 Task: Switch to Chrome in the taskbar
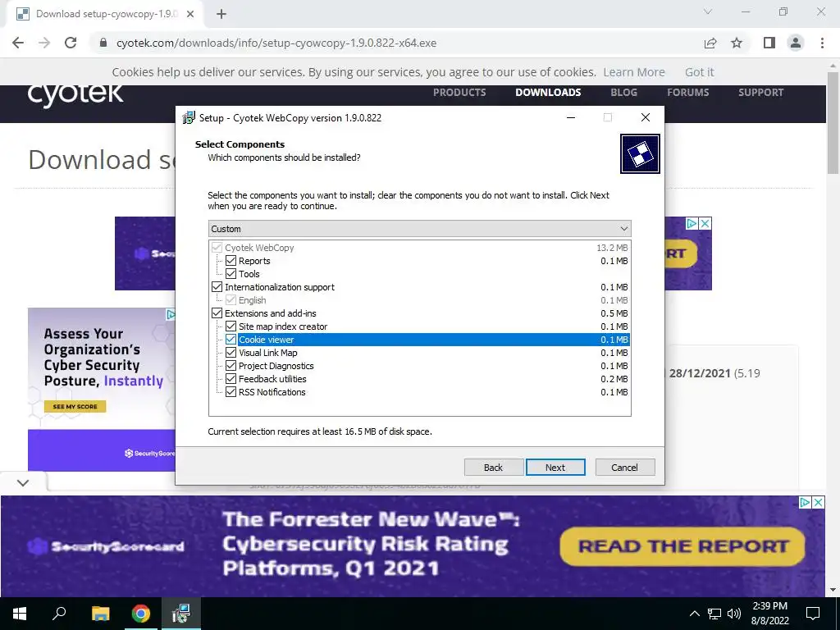click(x=141, y=614)
